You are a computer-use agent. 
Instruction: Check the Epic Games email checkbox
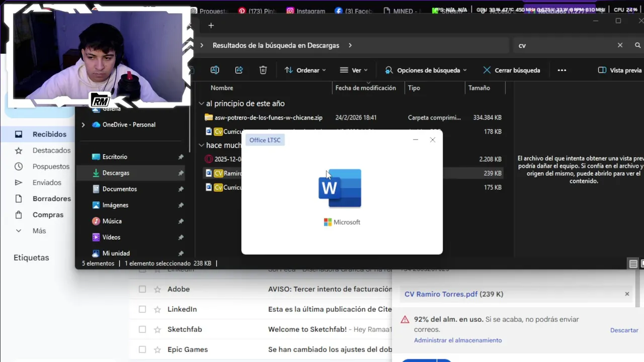(x=142, y=349)
